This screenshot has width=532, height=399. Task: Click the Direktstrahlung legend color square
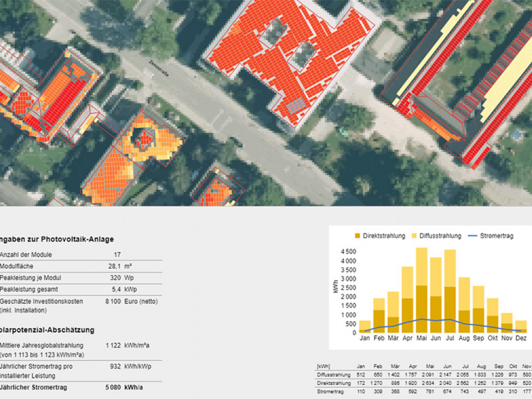click(x=357, y=236)
